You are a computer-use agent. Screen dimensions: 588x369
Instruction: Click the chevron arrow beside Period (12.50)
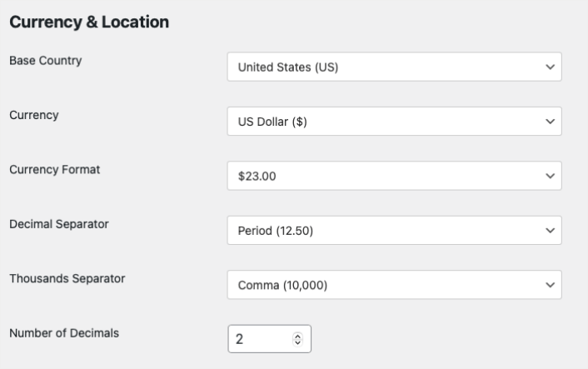point(549,231)
